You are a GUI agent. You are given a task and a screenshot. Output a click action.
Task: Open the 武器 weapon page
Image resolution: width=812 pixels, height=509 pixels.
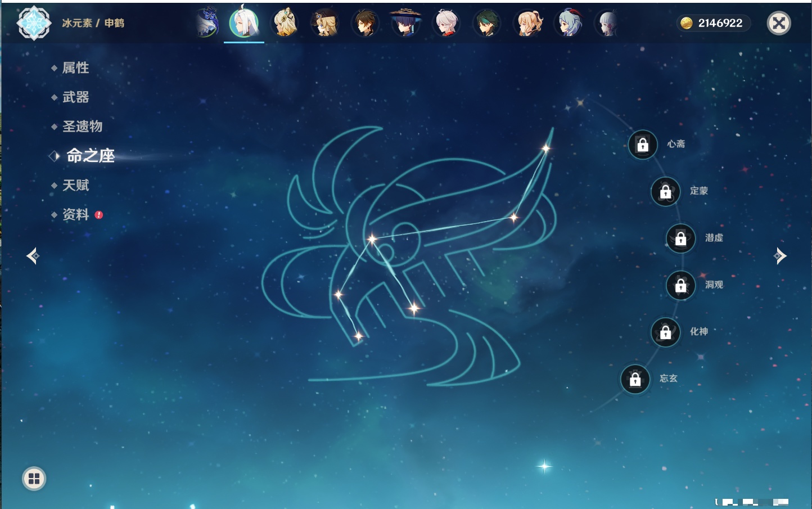click(x=75, y=97)
